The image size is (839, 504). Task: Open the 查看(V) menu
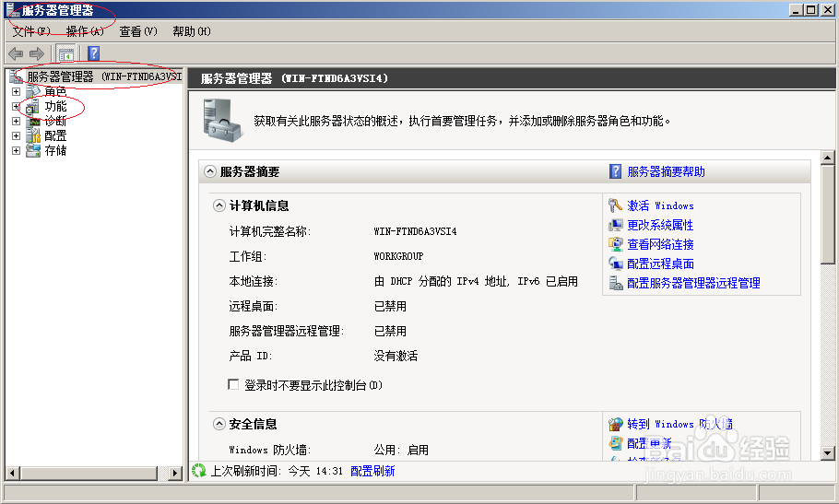click(x=138, y=31)
